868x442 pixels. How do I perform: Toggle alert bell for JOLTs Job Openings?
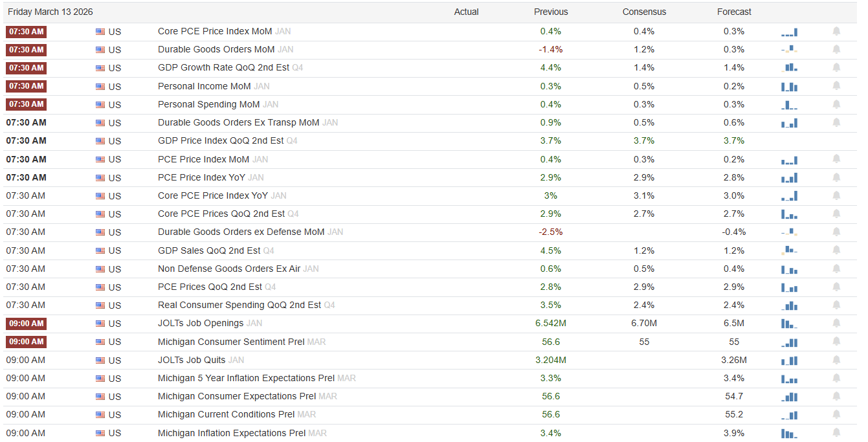point(836,324)
